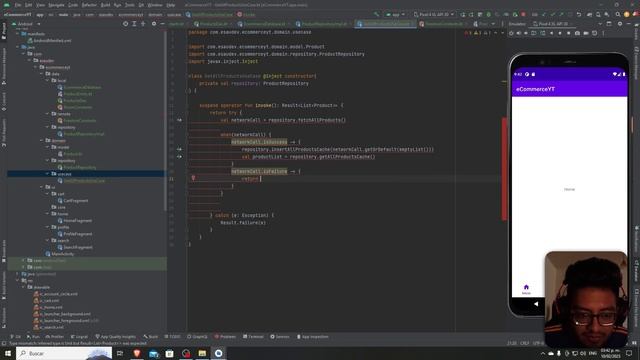
Task: Open the Problems tool window
Action: pos(225,337)
